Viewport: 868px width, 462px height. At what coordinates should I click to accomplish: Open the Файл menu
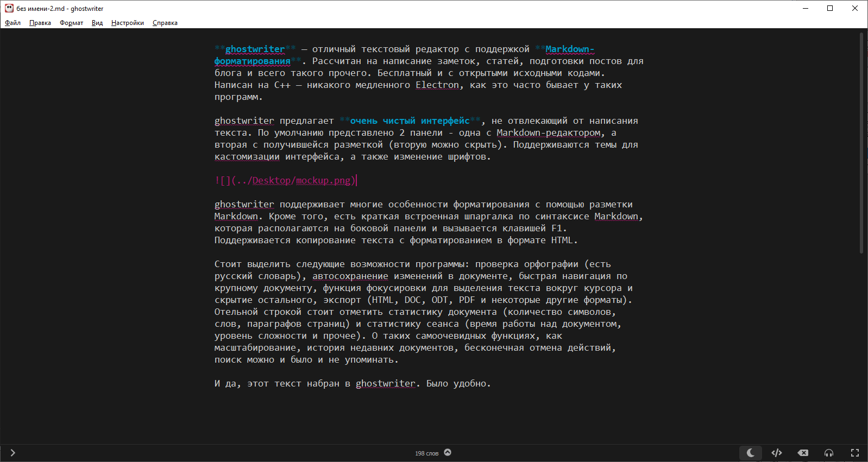(12, 23)
